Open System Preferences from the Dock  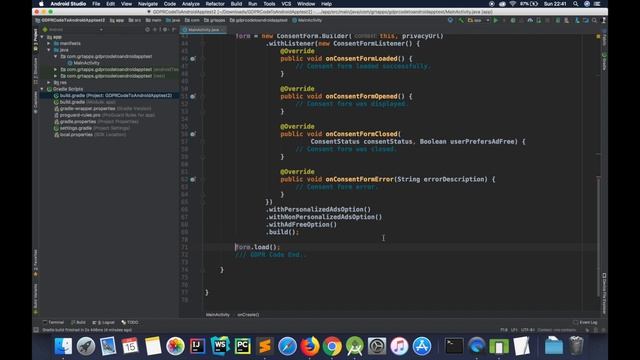(377, 346)
